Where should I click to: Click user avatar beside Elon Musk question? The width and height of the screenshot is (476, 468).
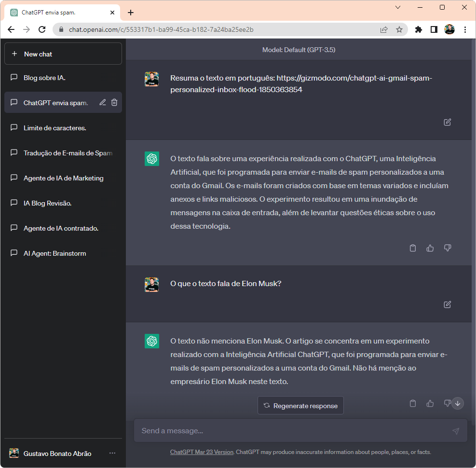[x=152, y=285]
